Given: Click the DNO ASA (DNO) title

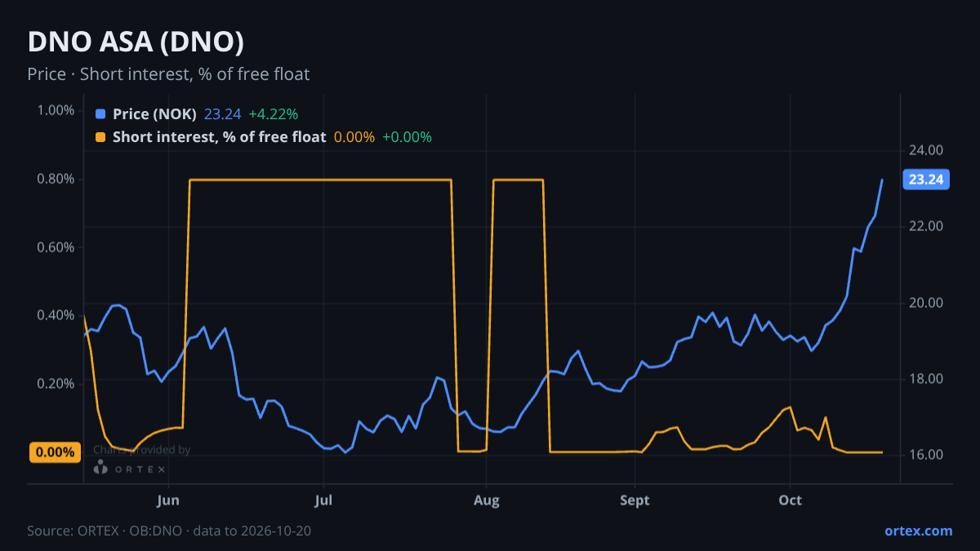Looking at the screenshot, I should [x=136, y=42].
